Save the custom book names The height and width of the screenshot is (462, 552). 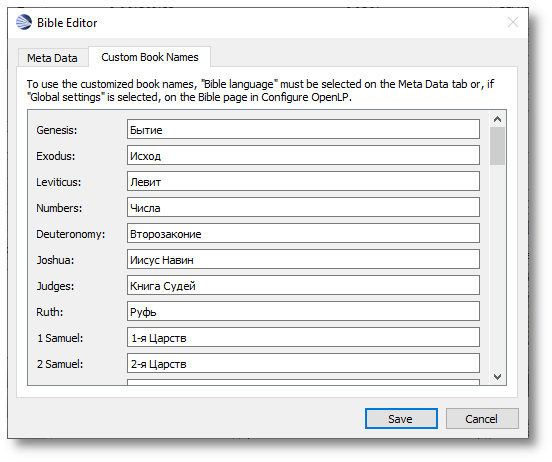click(401, 418)
